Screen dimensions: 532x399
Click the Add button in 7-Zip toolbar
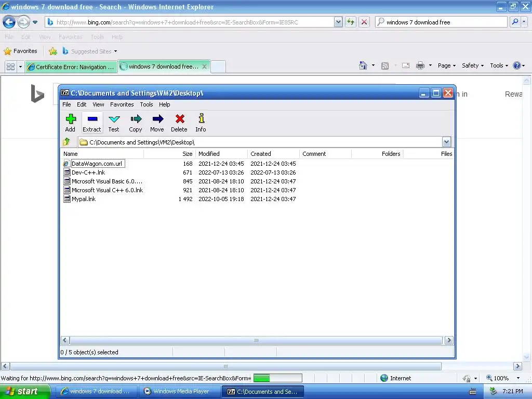70,123
